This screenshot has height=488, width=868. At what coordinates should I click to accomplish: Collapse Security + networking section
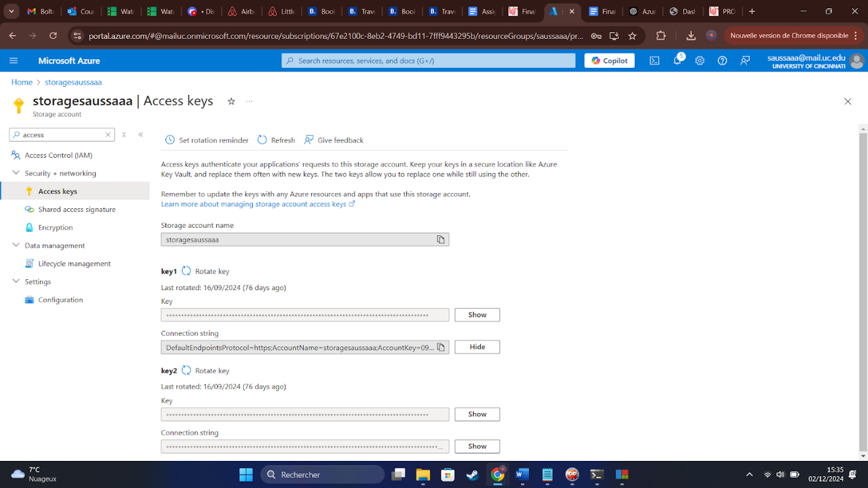tap(16, 173)
